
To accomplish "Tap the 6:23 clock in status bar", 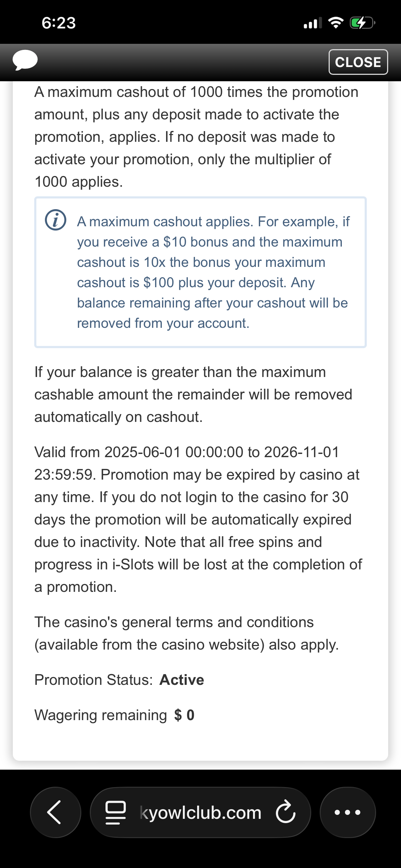I will tap(59, 23).
